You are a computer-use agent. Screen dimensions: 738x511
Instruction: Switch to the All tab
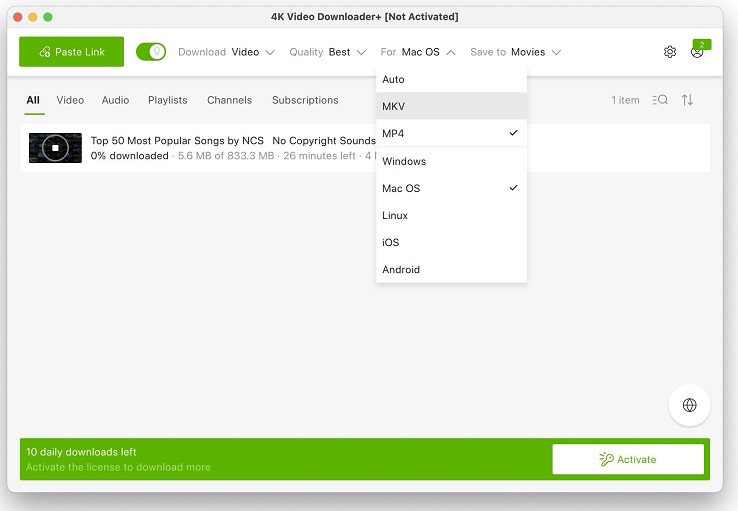(33, 100)
